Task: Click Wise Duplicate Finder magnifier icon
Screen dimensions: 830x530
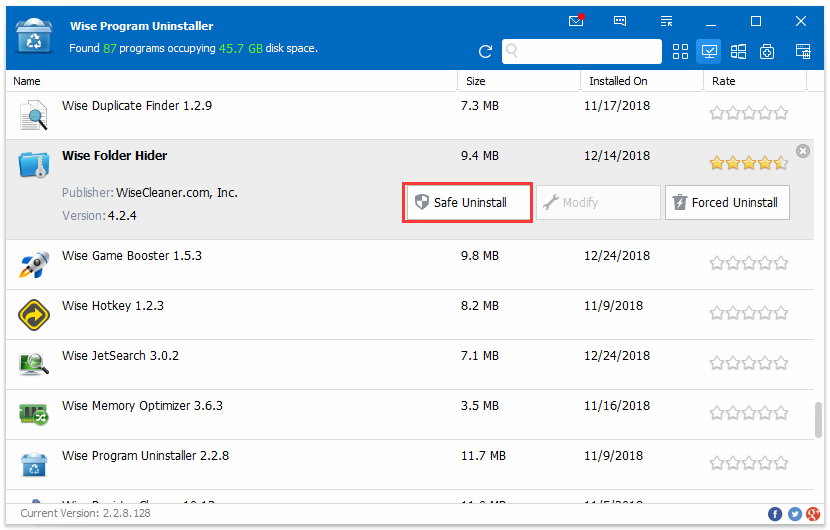Action: point(34,115)
